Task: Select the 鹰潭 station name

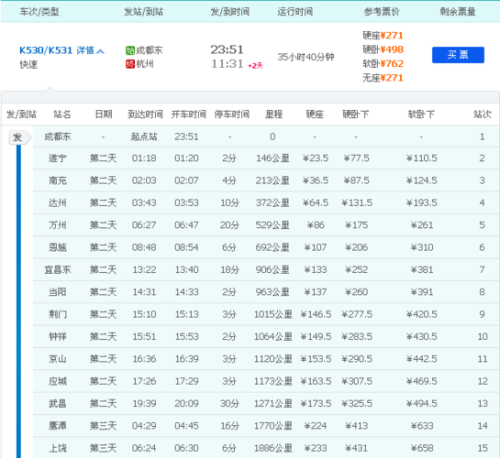Action: (x=58, y=426)
